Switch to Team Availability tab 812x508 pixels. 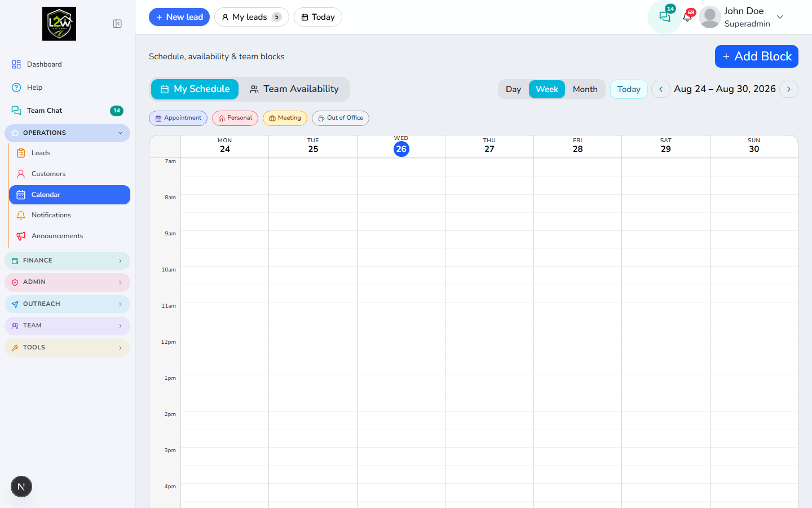point(294,89)
